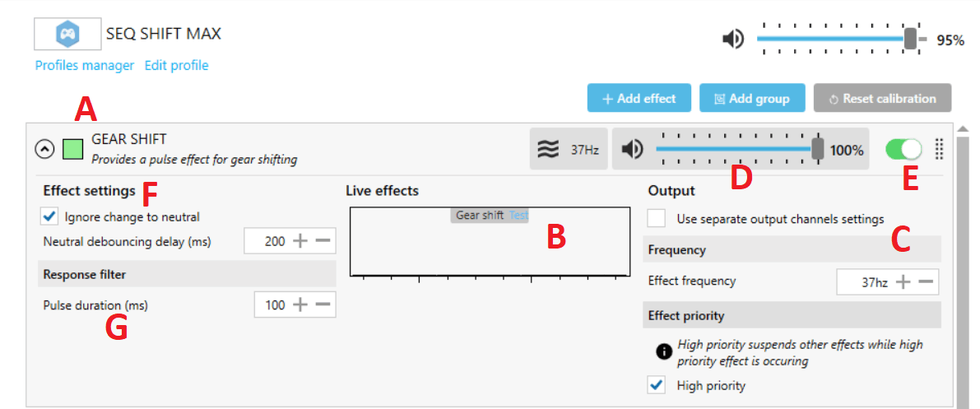Grab the Gear Shift drag handle dots
The image size is (980, 409).
[x=940, y=149]
